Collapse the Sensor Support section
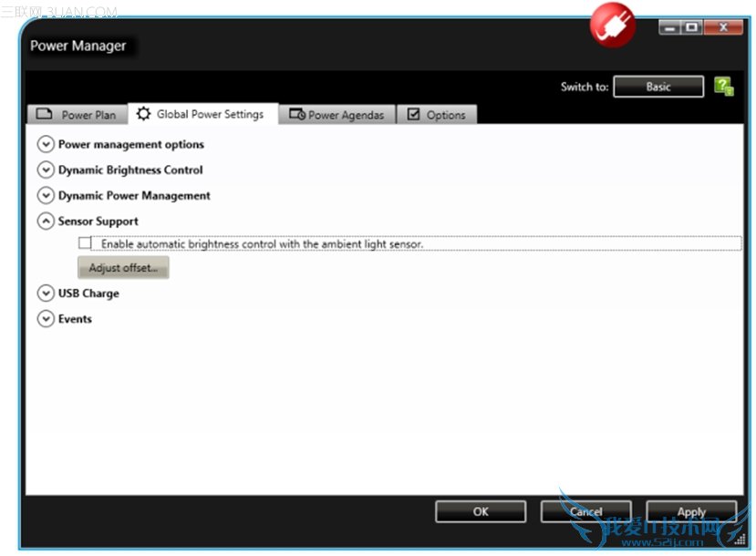This screenshot has height=556, width=756. 46,221
